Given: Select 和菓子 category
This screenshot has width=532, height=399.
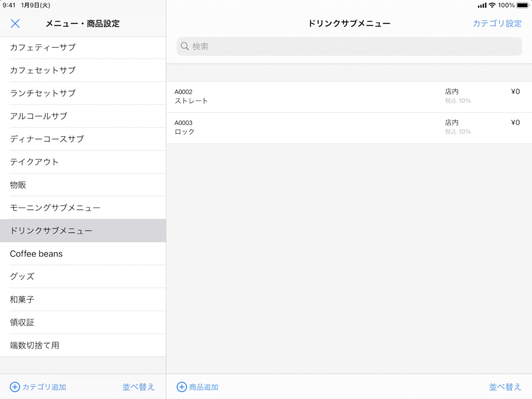Looking at the screenshot, I should 83,299.
